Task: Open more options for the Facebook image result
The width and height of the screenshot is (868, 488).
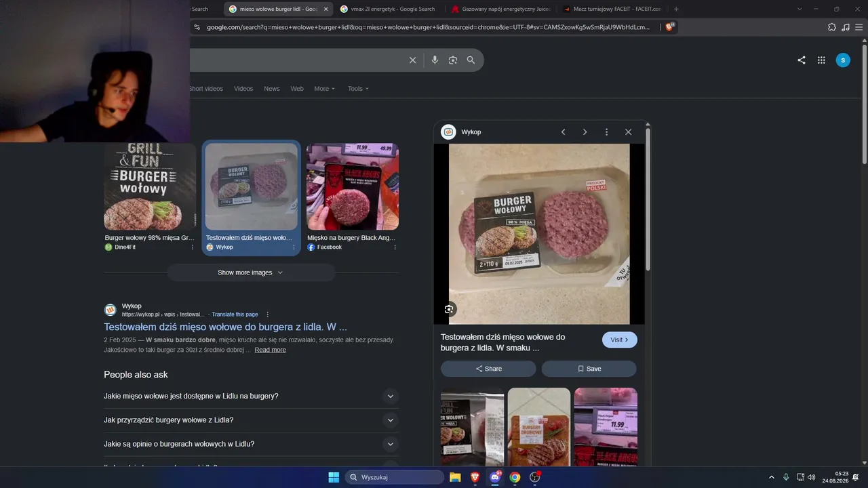Action: point(395,247)
